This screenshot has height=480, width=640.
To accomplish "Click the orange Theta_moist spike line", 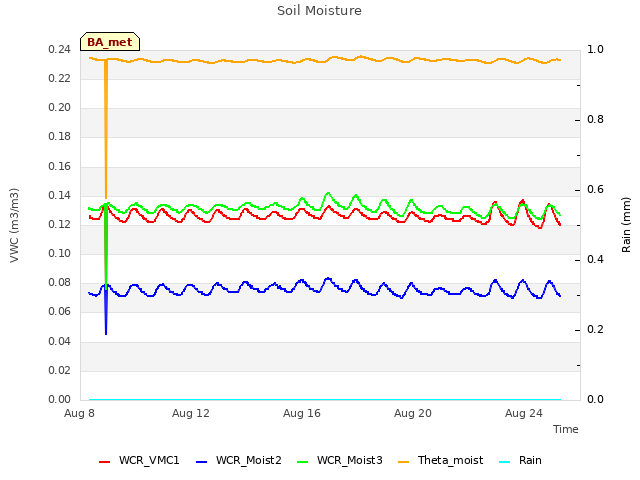I will 106,129.
